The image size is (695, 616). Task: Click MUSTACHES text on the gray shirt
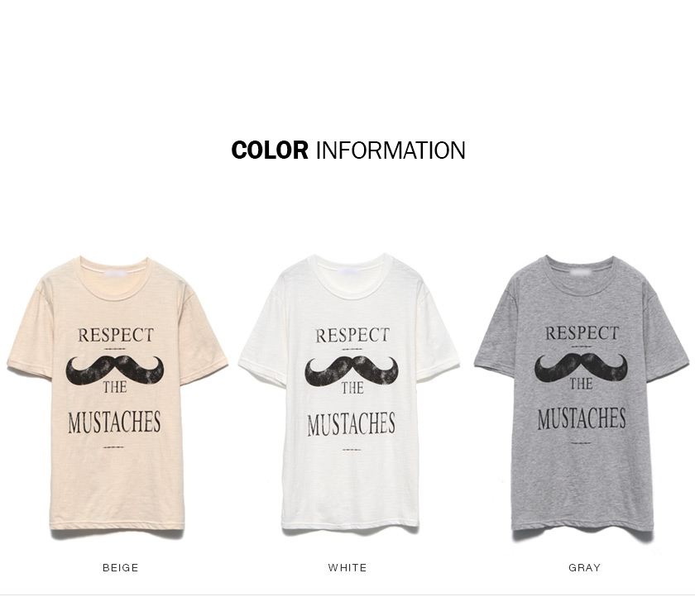pos(582,418)
